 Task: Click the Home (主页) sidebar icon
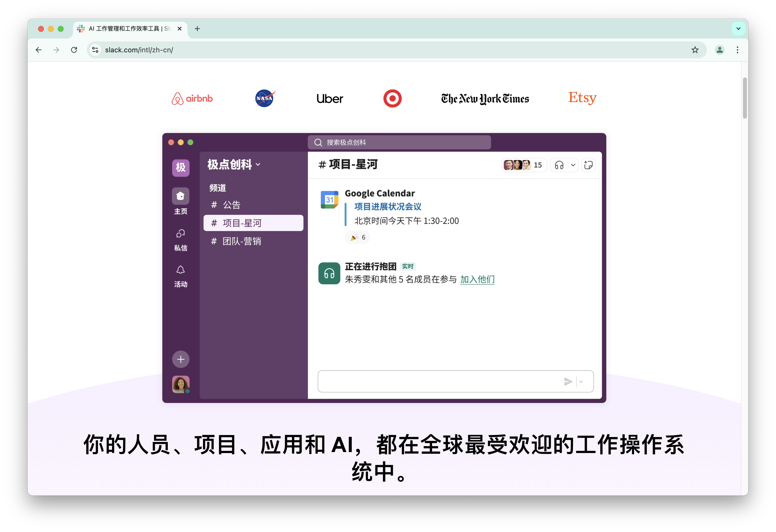181,196
